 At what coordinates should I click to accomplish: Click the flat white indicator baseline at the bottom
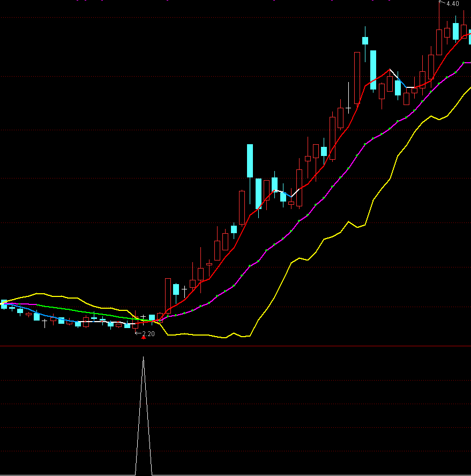[64, 475]
